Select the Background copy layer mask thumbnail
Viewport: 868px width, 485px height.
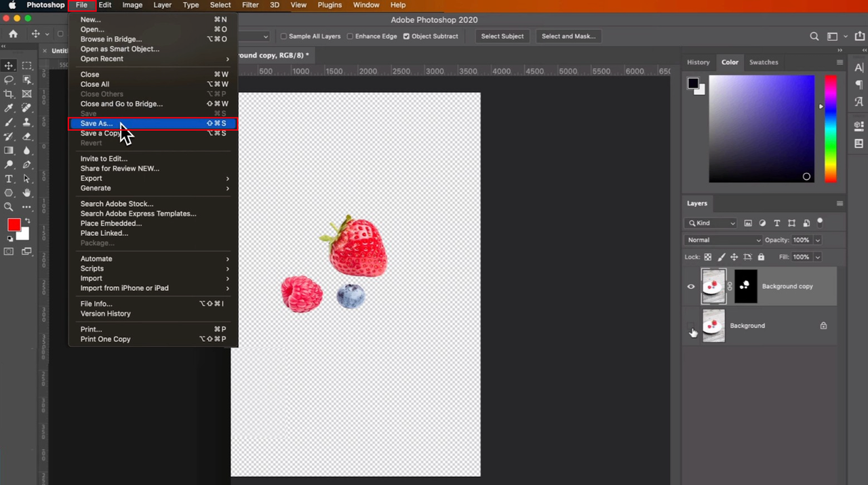[x=746, y=286]
